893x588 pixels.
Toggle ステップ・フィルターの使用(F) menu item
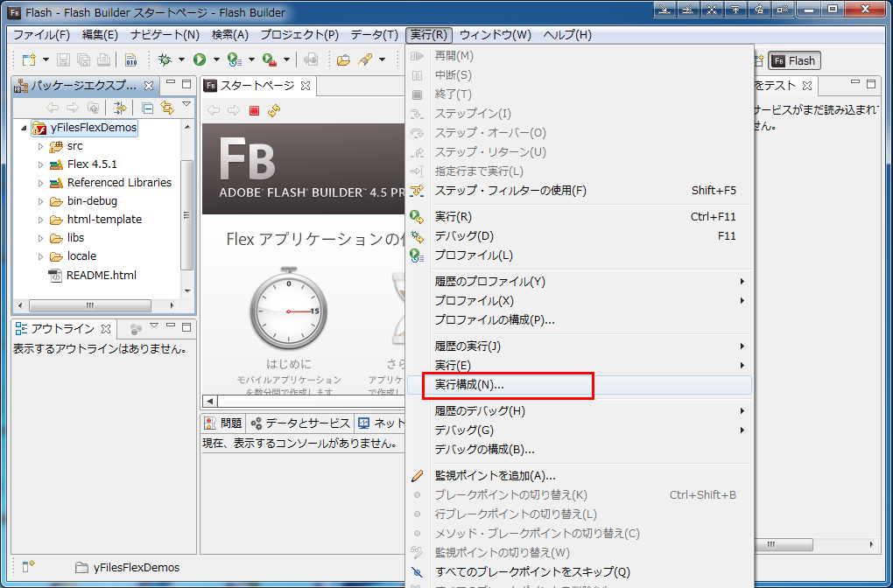point(580,191)
